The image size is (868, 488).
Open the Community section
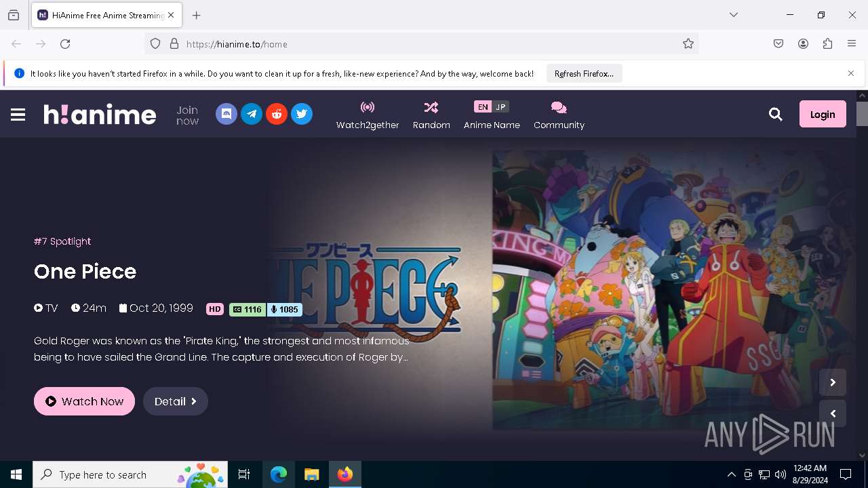[x=559, y=115]
